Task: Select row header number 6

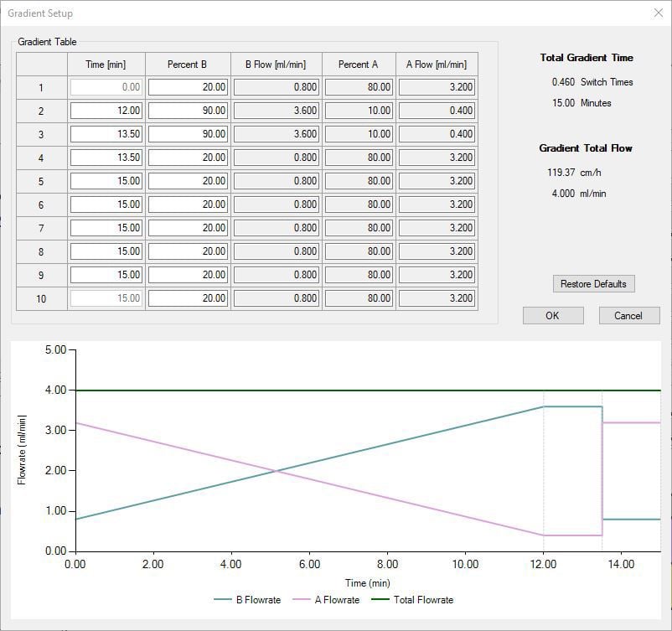Action: tap(42, 205)
